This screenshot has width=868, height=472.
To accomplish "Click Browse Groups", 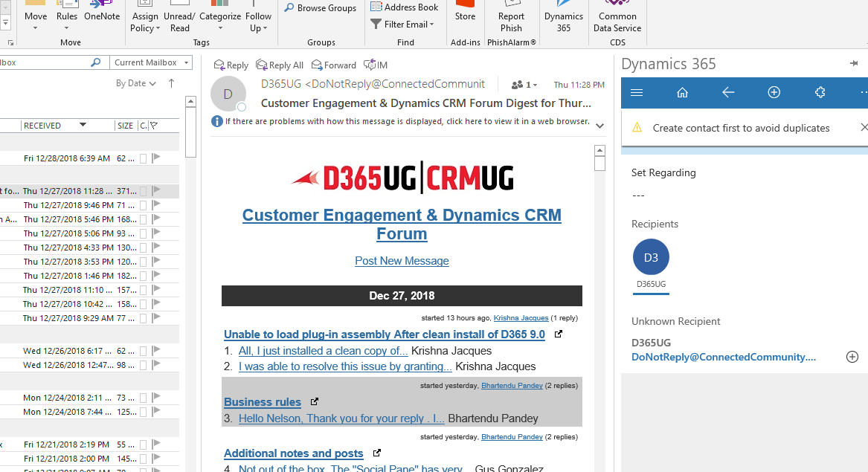I will (321, 7).
